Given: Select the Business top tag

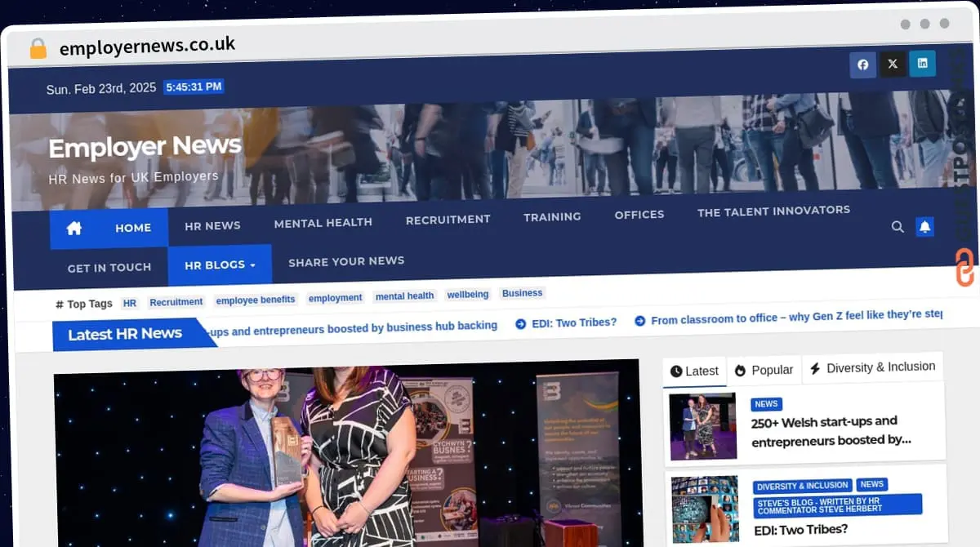Looking at the screenshot, I should tap(522, 293).
